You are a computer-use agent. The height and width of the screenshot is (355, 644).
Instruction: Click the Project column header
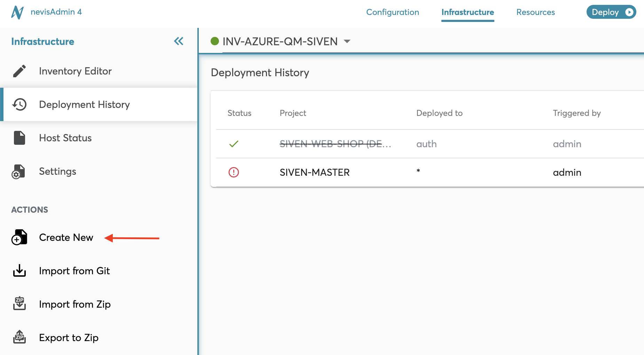[x=293, y=113]
